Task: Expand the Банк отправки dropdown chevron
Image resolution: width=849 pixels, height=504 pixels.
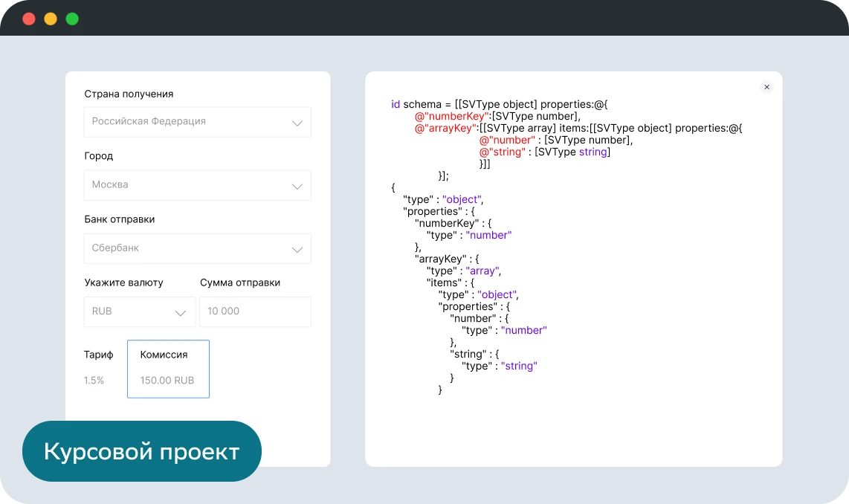Action: point(297,249)
